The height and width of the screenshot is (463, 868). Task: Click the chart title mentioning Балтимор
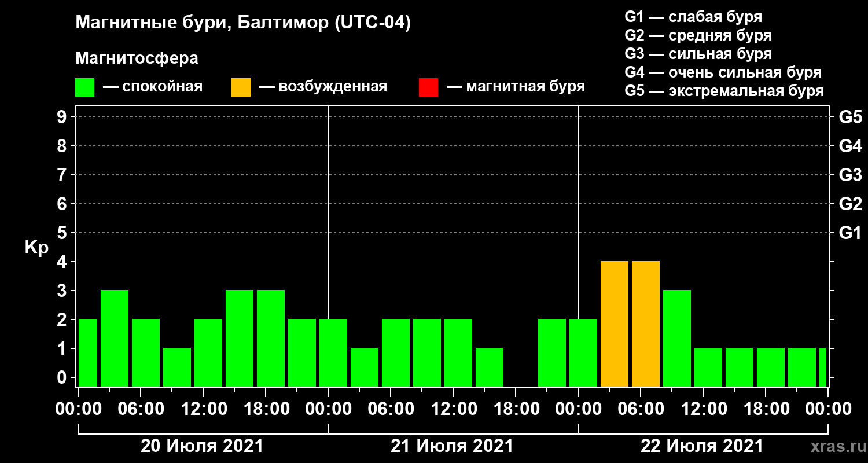[243, 23]
